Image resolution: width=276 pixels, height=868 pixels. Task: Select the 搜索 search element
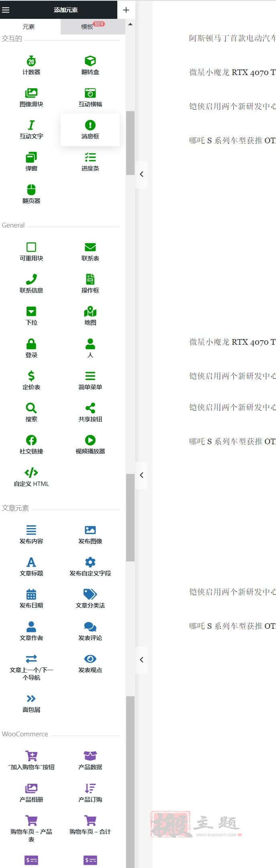(31, 413)
